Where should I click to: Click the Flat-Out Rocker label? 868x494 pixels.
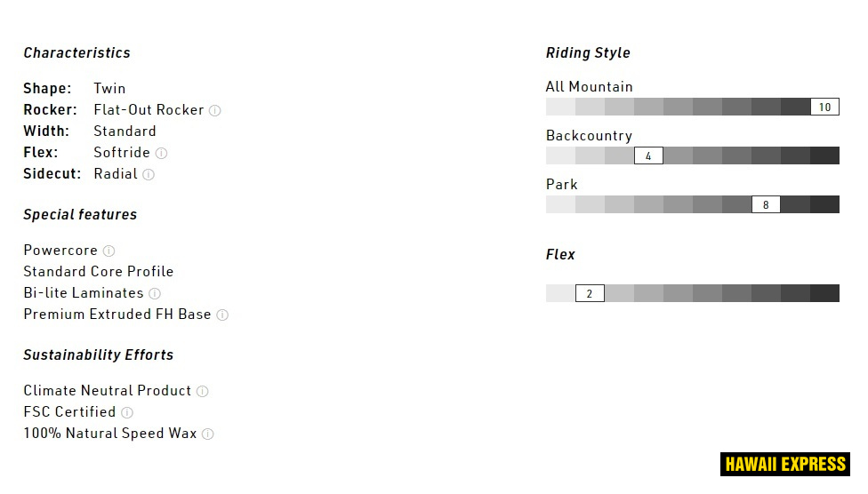(x=149, y=110)
